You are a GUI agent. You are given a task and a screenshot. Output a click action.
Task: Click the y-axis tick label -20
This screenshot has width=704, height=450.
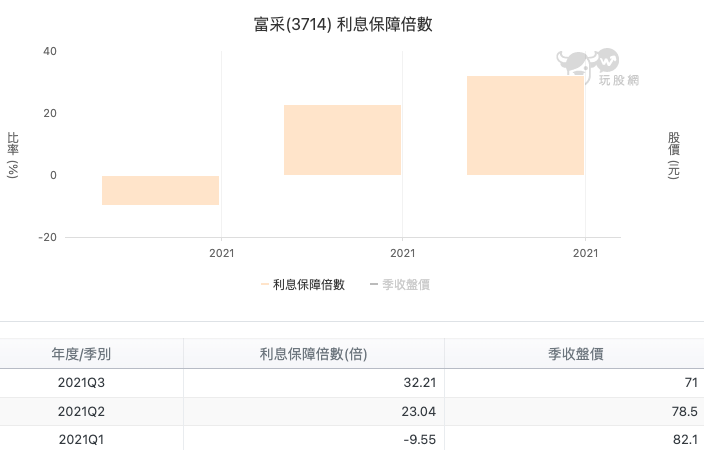point(48,237)
